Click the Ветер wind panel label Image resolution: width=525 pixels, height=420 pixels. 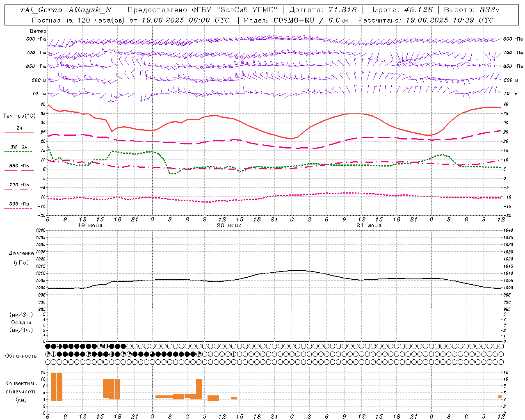tap(38, 31)
